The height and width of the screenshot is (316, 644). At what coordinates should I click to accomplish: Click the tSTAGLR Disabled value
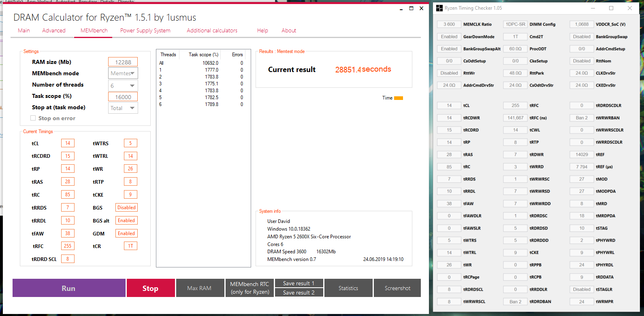pos(582,289)
